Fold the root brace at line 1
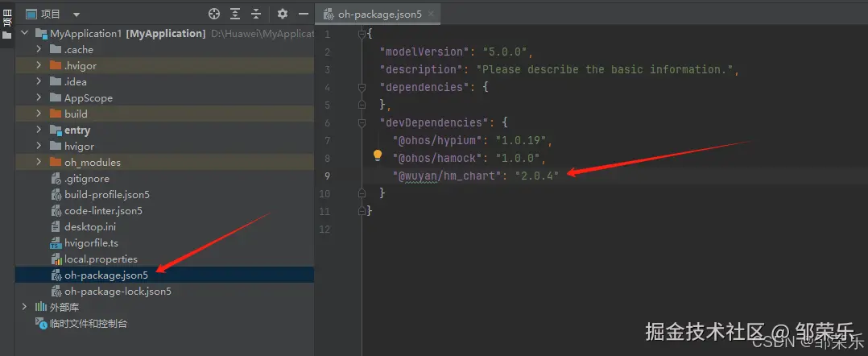The width and height of the screenshot is (868, 356). click(362, 34)
